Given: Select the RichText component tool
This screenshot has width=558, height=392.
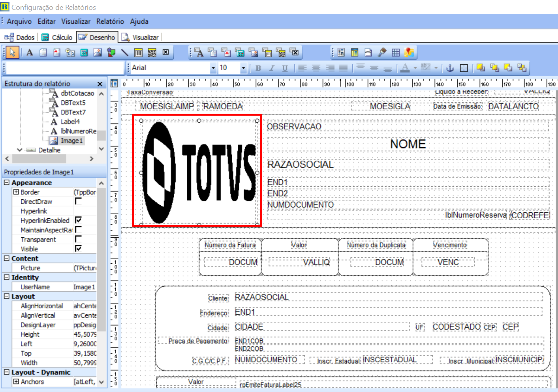Looking at the screenshot, I should [57, 52].
